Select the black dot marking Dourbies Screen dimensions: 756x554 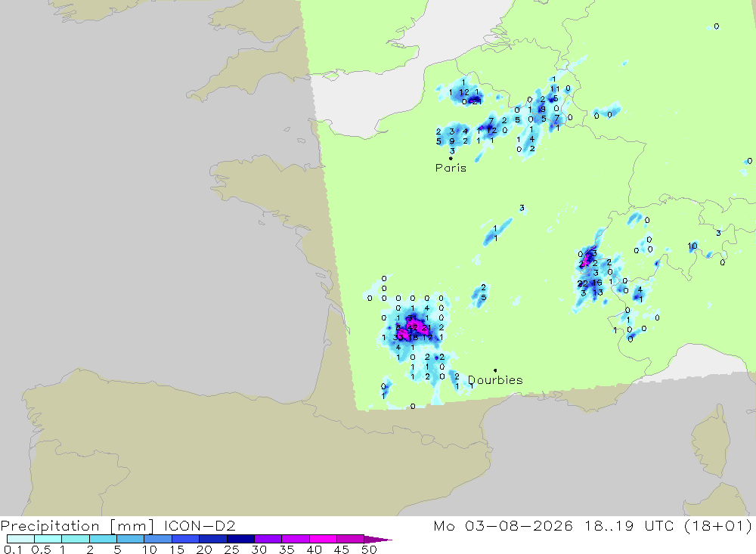(495, 370)
